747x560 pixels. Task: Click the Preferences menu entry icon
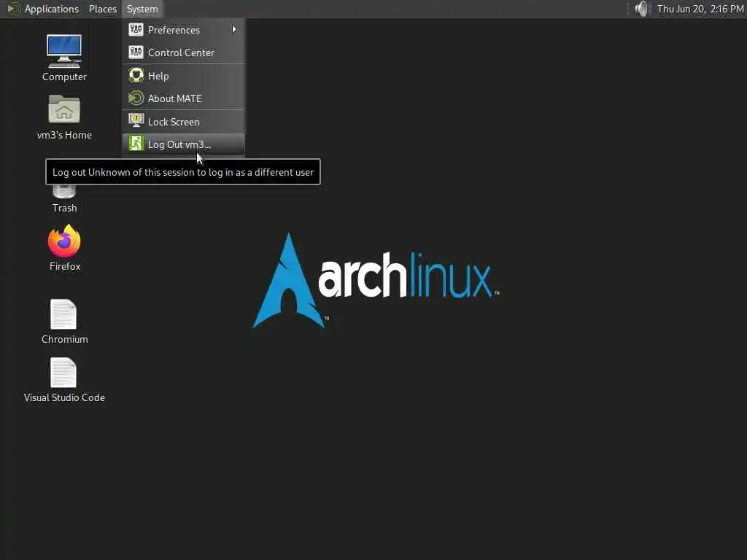pos(136,29)
